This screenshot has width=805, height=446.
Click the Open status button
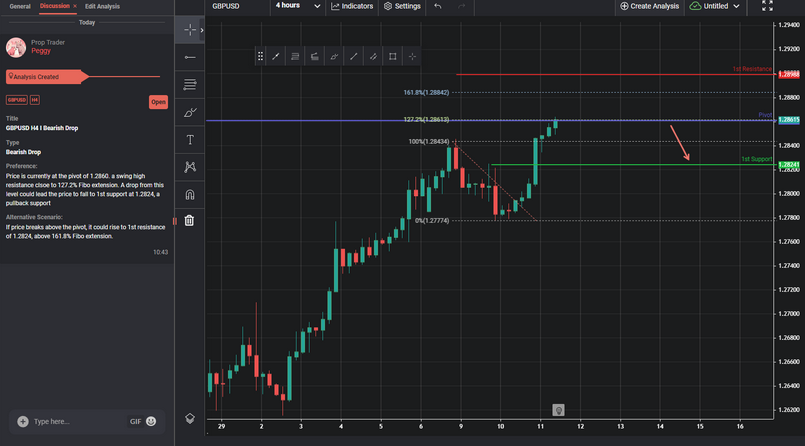click(x=158, y=102)
